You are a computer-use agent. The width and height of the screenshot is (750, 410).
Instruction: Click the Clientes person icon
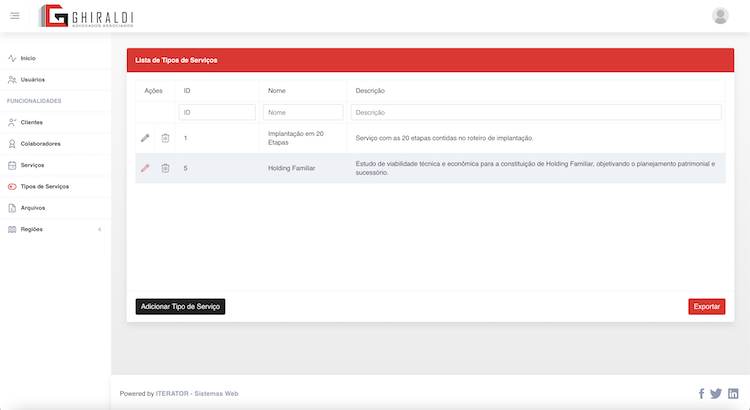pyautogui.click(x=12, y=122)
